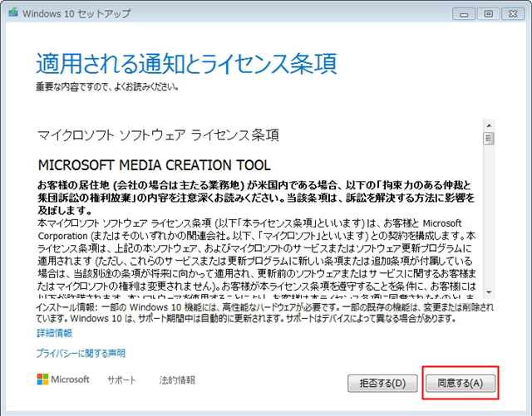The height and width of the screenshot is (416, 532).
Task: Click the license text scroll up arrow
Action: pos(489,125)
